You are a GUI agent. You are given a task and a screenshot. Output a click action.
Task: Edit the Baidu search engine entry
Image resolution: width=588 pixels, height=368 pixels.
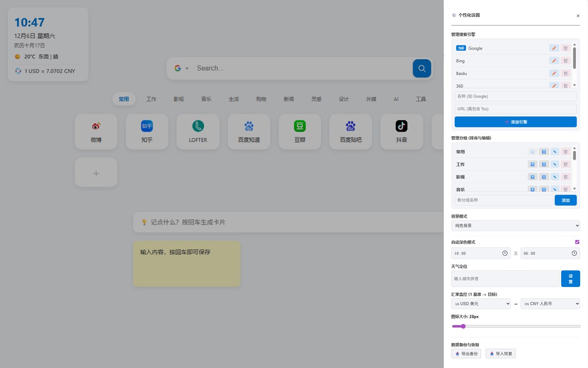tap(554, 73)
